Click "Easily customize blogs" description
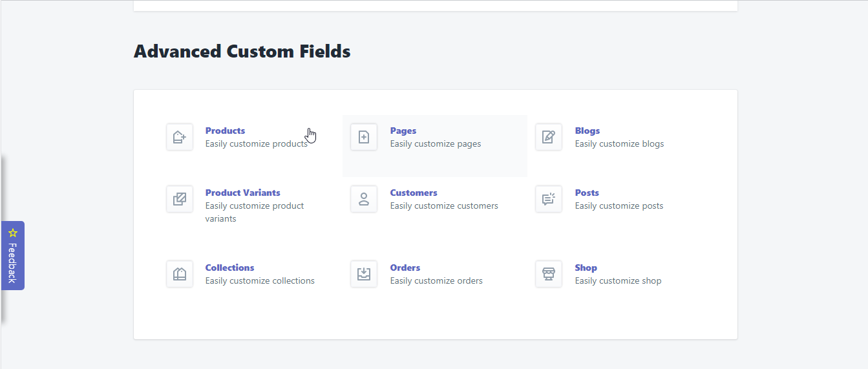The image size is (868, 369). (620, 143)
